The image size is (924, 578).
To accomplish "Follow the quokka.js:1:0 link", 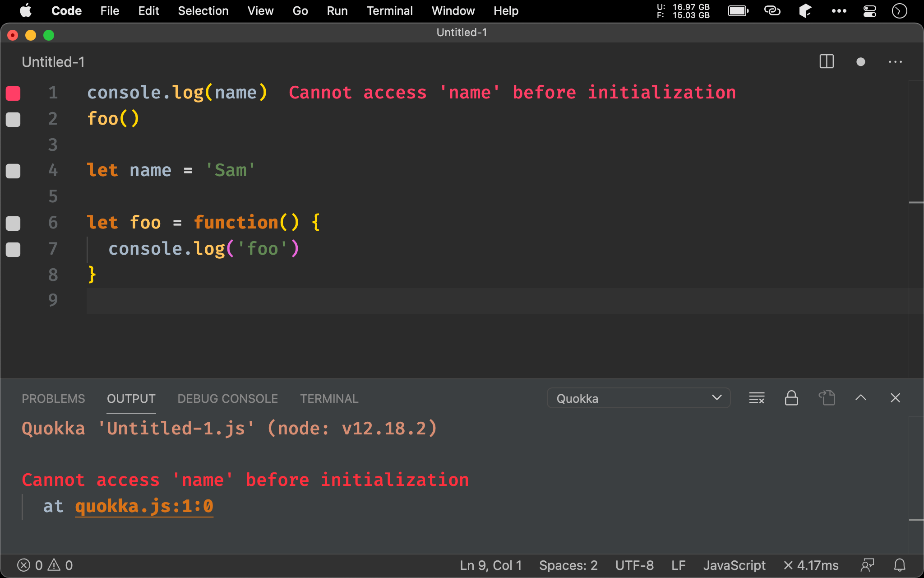I will click(x=144, y=506).
